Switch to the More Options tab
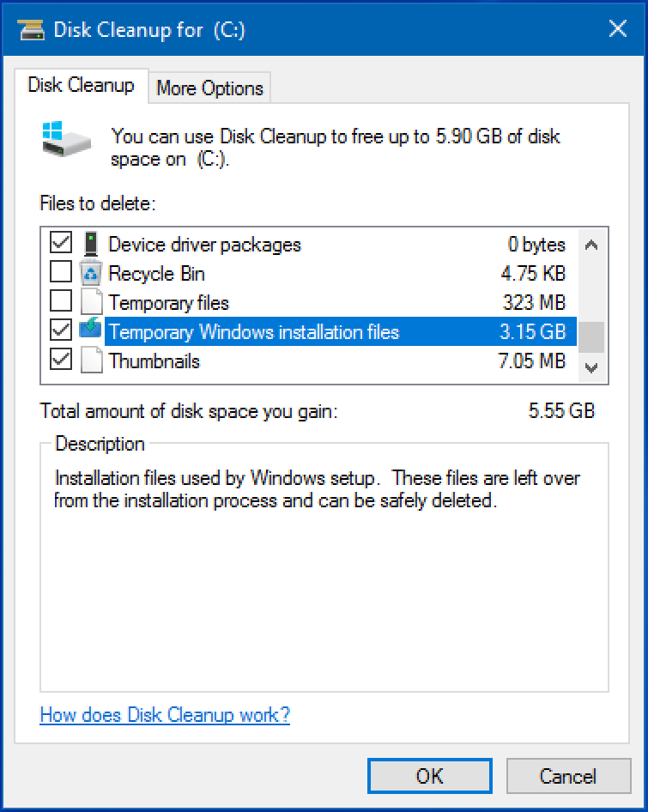The height and width of the screenshot is (812, 648). click(x=209, y=88)
